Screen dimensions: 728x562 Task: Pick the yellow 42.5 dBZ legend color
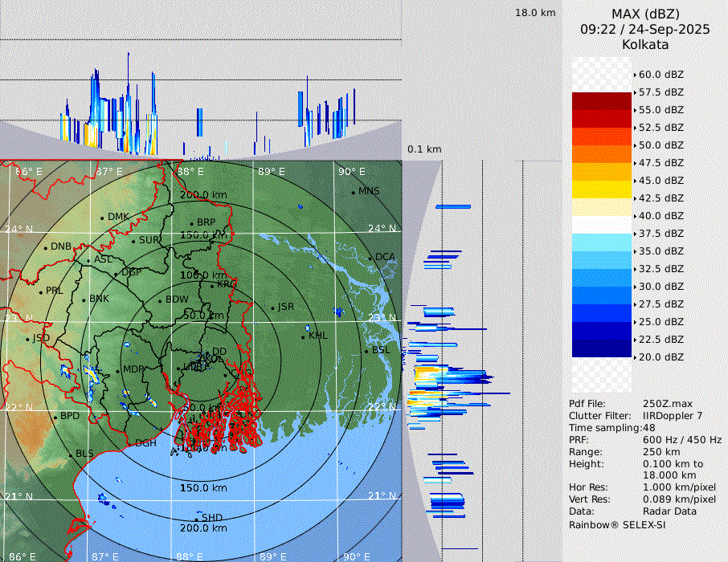[x=602, y=189]
